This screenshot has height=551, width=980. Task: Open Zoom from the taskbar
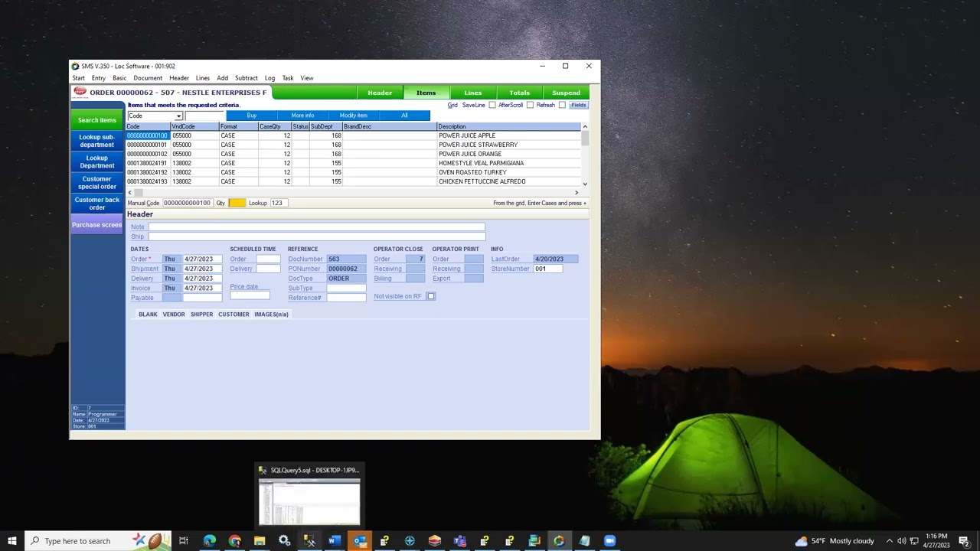(x=609, y=541)
